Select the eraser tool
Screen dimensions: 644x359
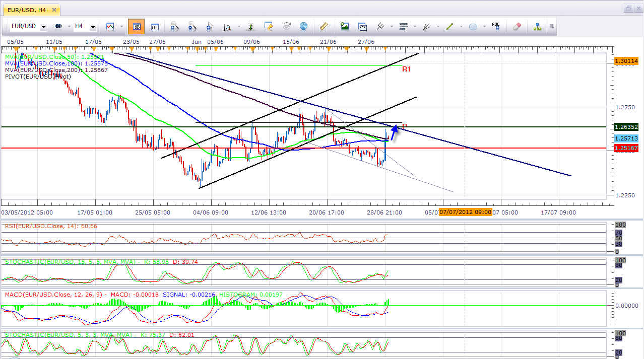click(x=517, y=26)
